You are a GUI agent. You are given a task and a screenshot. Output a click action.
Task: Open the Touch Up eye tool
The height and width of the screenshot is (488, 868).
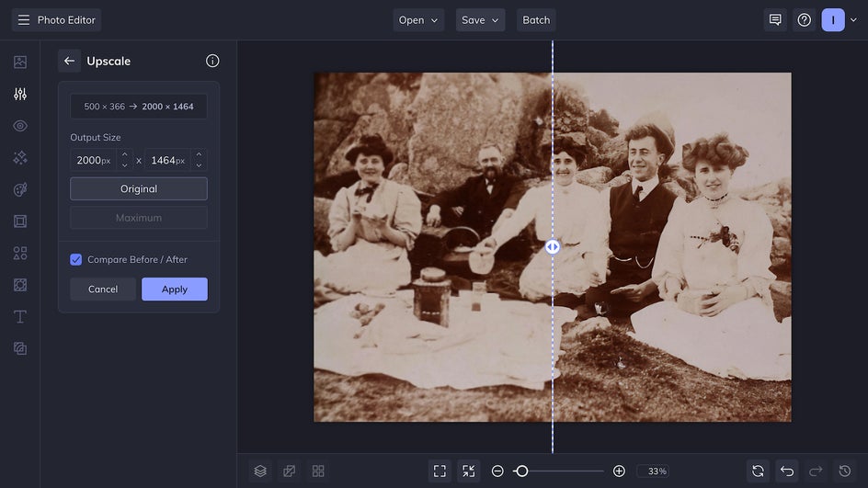point(20,126)
